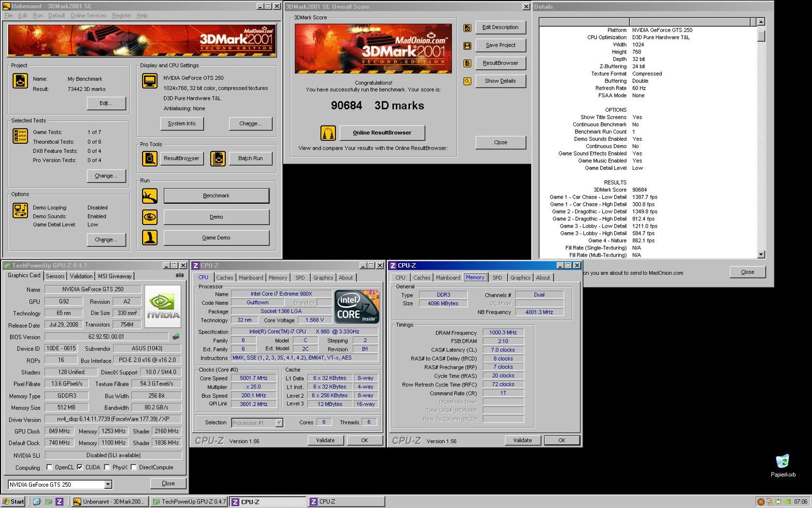Click the GPU-Z screenshot camera icon

[180, 275]
